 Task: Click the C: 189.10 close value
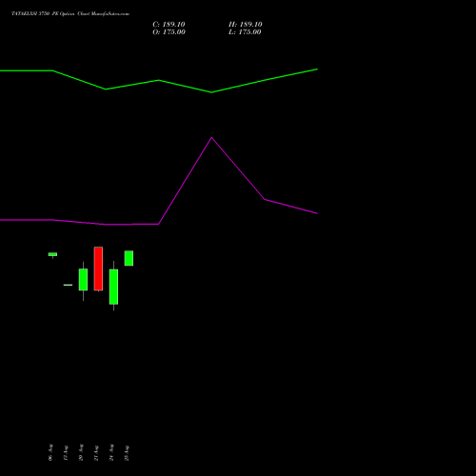pyautogui.click(x=169, y=25)
